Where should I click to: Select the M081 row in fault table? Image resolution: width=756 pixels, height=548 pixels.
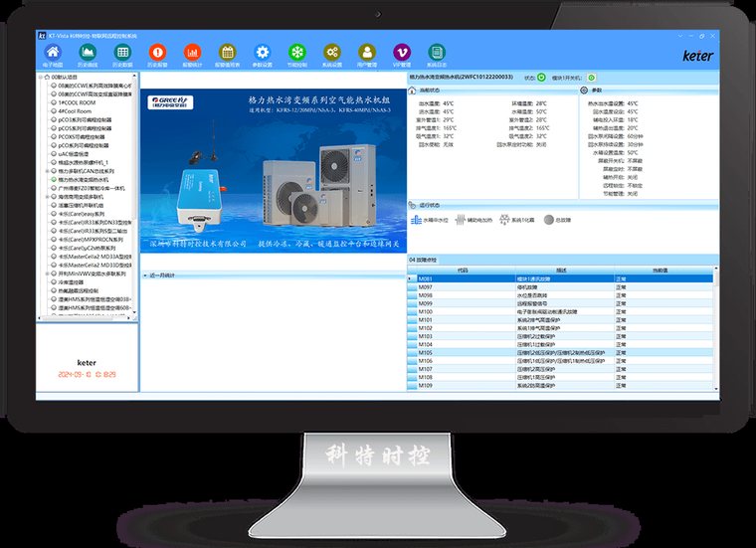tap(560, 279)
